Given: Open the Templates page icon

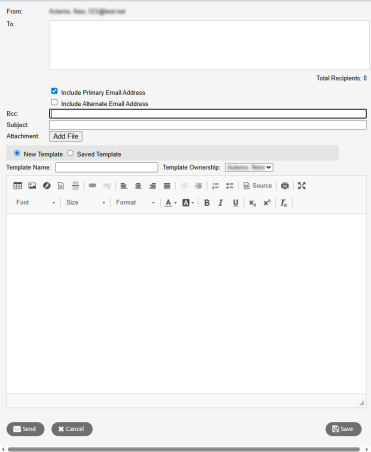Looking at the screenshot, I should 61,186.
